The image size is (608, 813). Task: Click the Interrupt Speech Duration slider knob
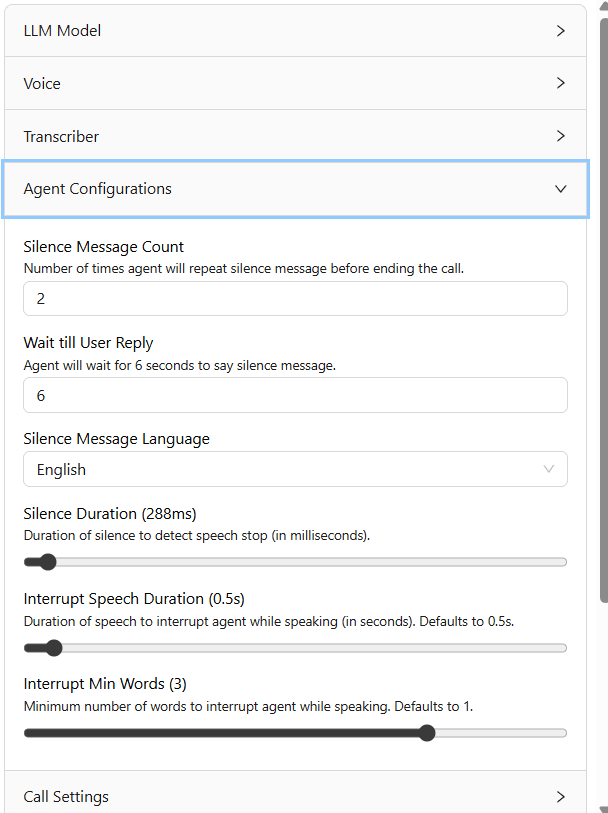pyautogui.click(x=53, y=648)
